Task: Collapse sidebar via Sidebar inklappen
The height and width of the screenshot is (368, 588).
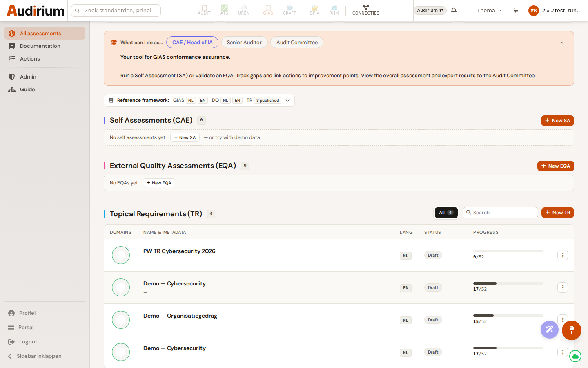Action: [45, 356]
